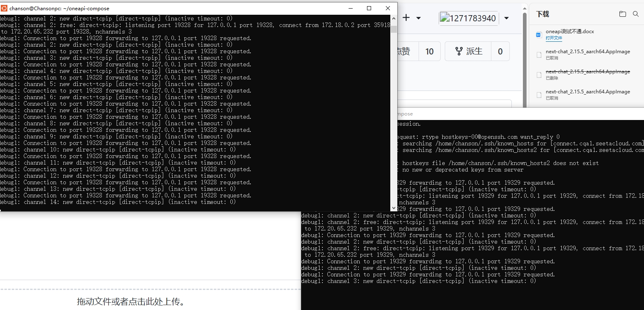
Task: Click the 打开文件 link
Action: tap(554, 38)
